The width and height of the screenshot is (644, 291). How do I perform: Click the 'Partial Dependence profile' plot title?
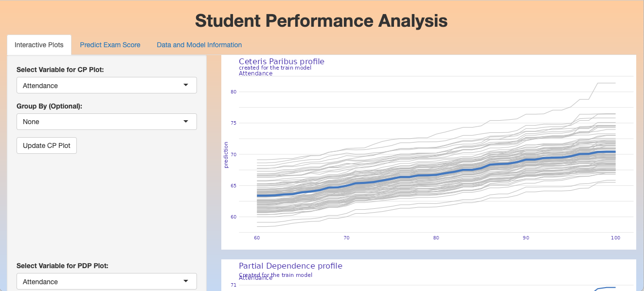click(290, 266)
